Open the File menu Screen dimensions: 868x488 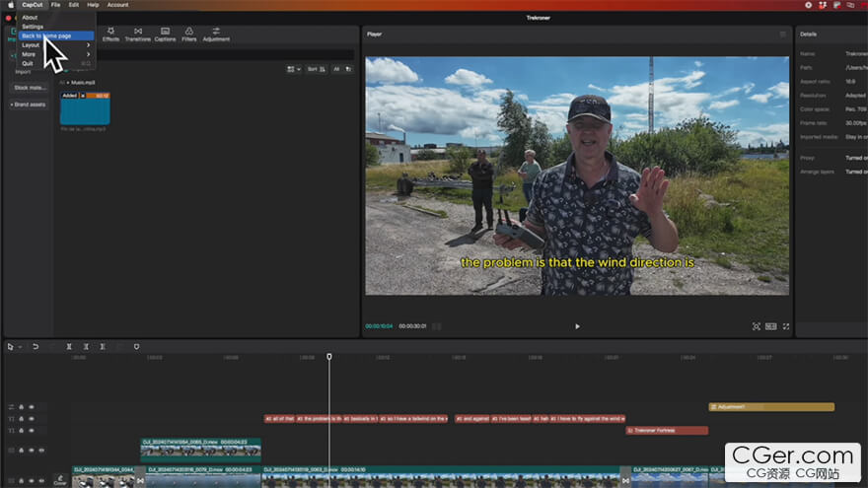56,5
